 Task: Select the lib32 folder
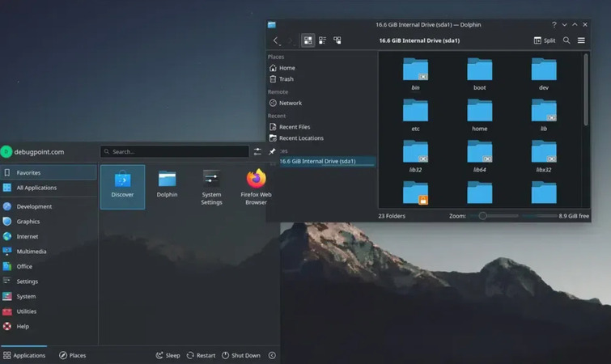[415, 156]
